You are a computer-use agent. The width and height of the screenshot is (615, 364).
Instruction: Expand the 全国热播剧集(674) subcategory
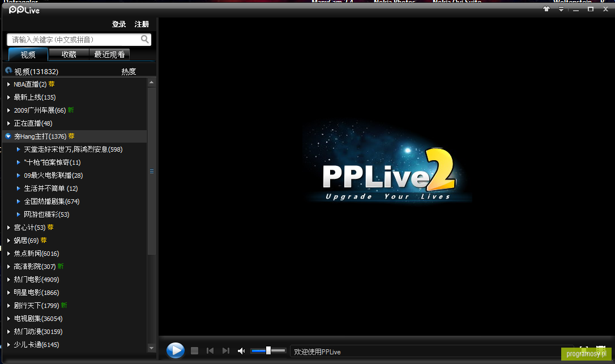[19, 201]
